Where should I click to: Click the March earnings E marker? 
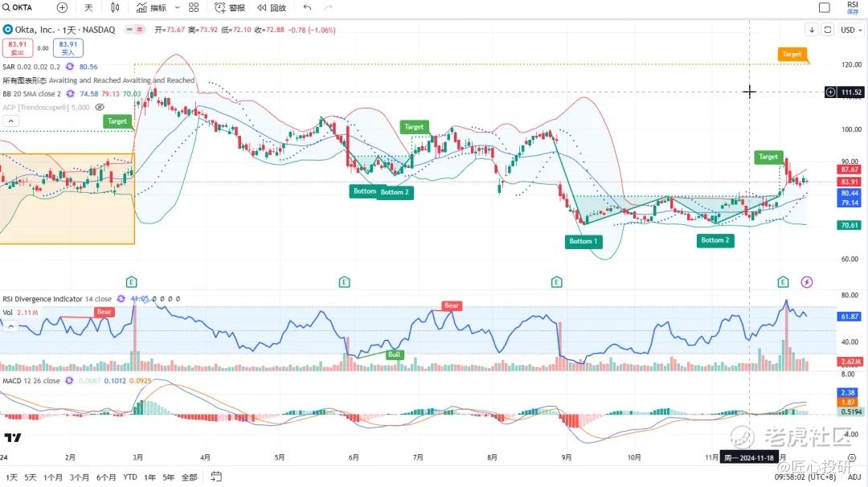(131, 282)
